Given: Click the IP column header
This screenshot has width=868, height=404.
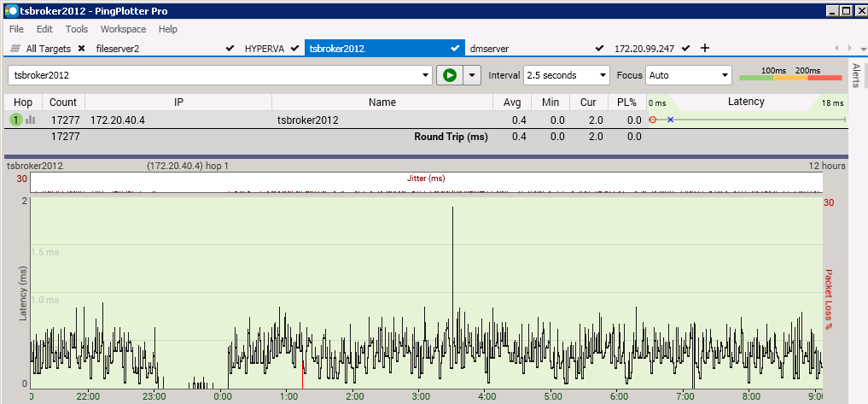Looking at the screenshot, I should (178, 102).
